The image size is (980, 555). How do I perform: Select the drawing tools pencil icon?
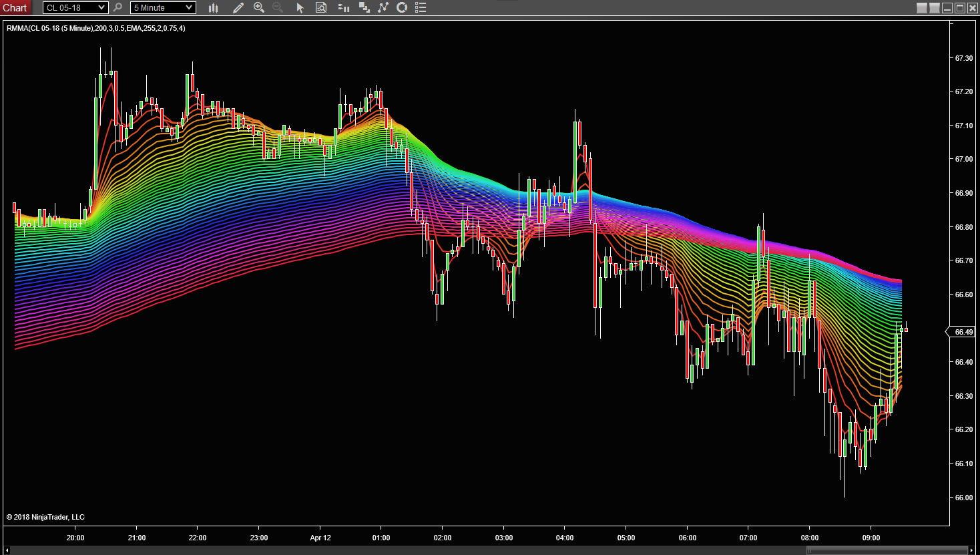click(238, 8)
